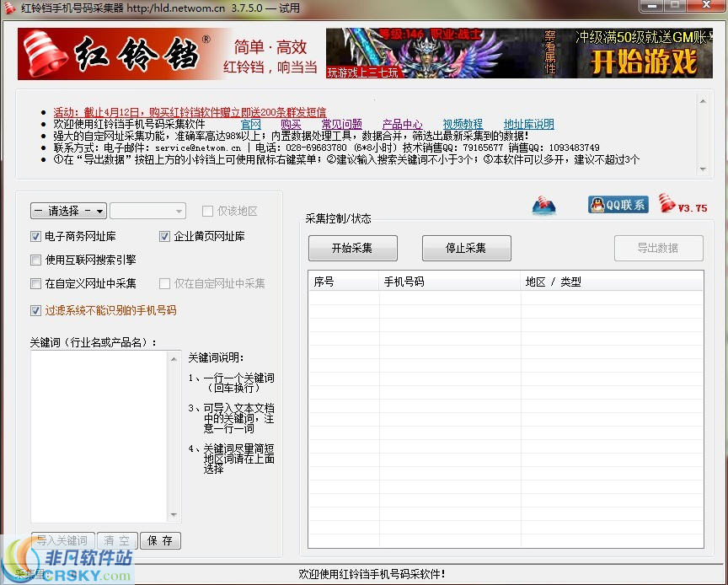The width and height of the screenshot is (728, 585).
Task: Click the red bell logo in banner
Action: (45, 53)
